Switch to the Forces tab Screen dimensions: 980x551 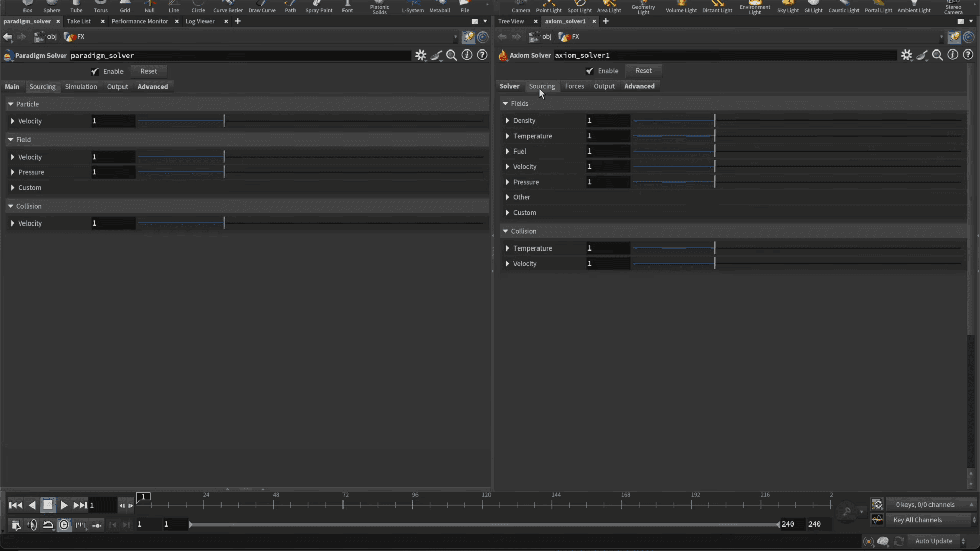point(574,86)
